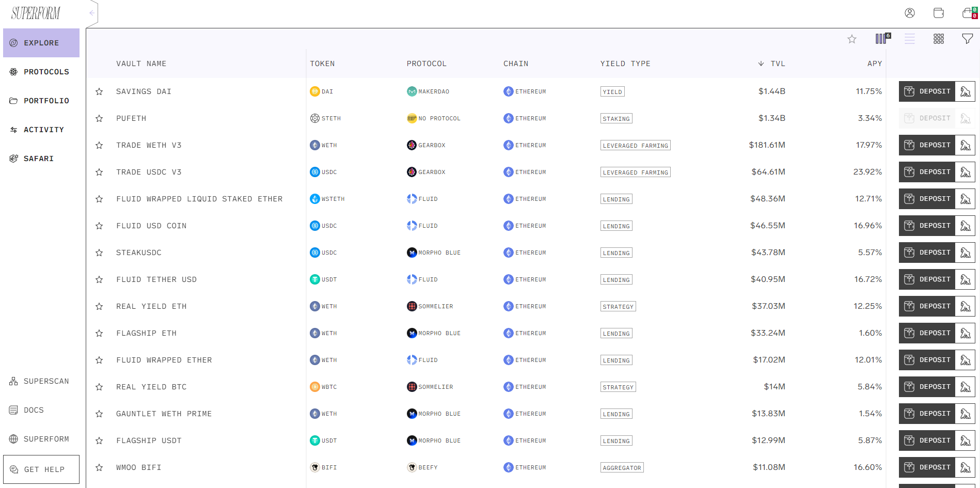Open Portfolio in sidebar
The width and height of the screenshot is (980, 488).
[x=41, y=101]
